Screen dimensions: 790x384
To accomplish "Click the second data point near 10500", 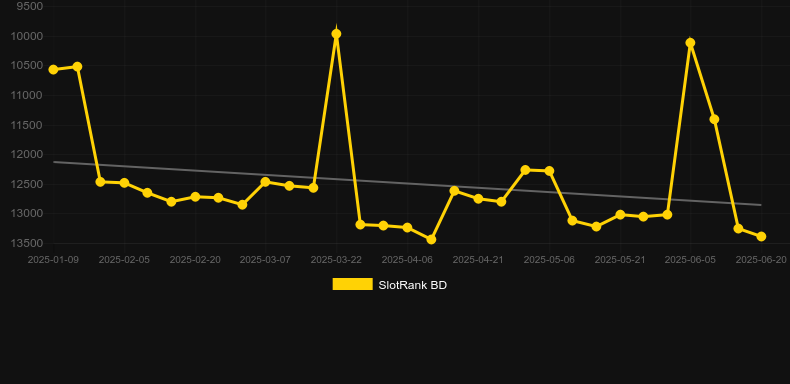I will click(77, 67).
